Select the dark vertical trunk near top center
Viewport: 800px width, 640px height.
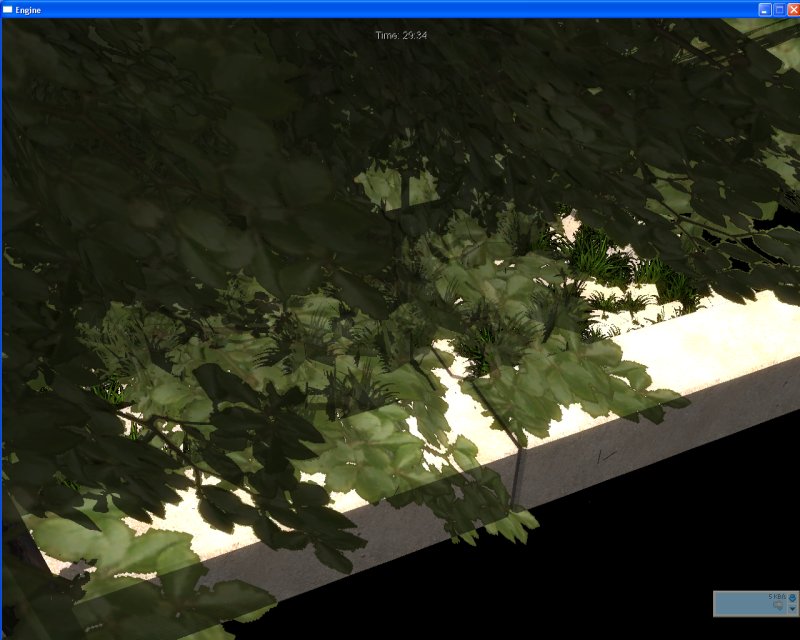point(405,185)
